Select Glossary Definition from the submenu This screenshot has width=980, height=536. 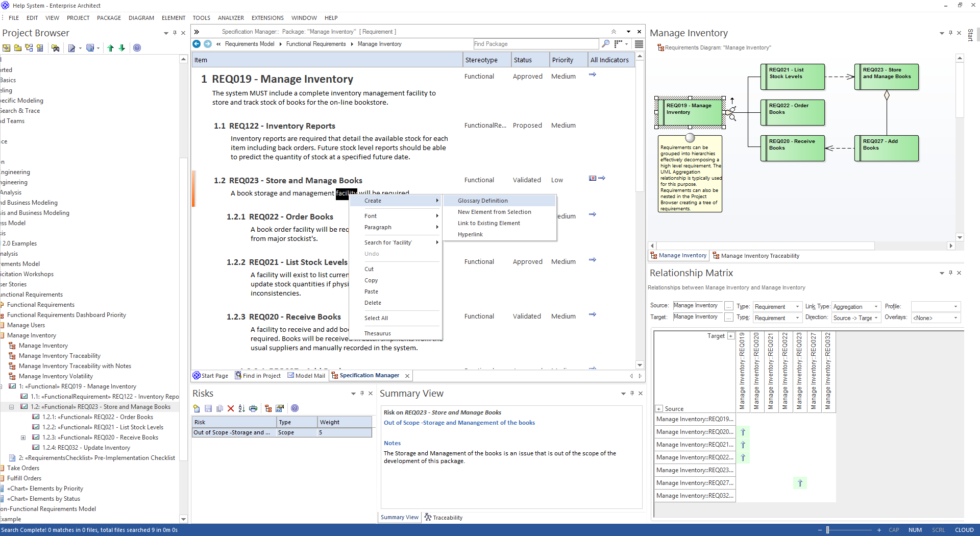coord(482,201)
